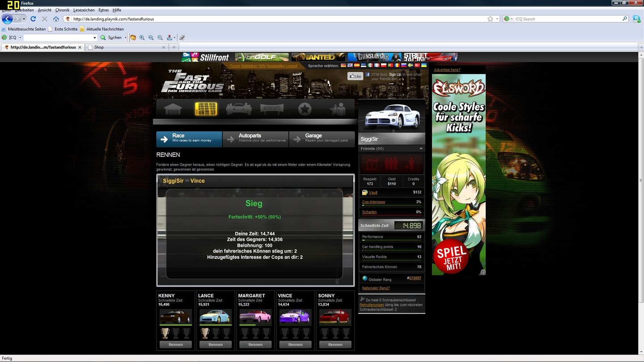The height and width of the screenshot is (362, 644).
Task: Choose the German flag language
Action: (x=343, y=65)
